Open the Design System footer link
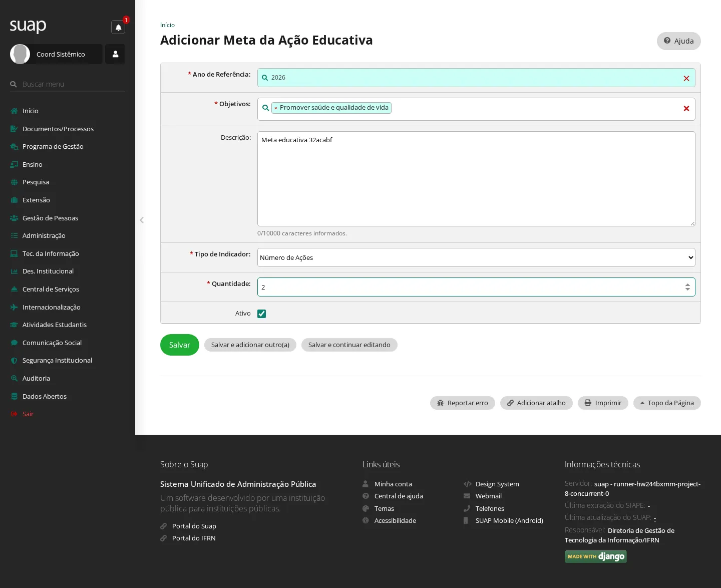 point(497,484)
